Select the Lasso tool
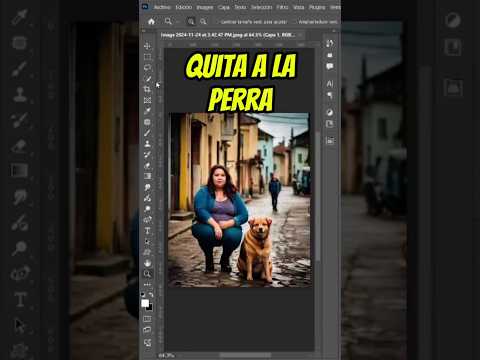The height and width of the screenshot is (360, 480). point(147,68)
